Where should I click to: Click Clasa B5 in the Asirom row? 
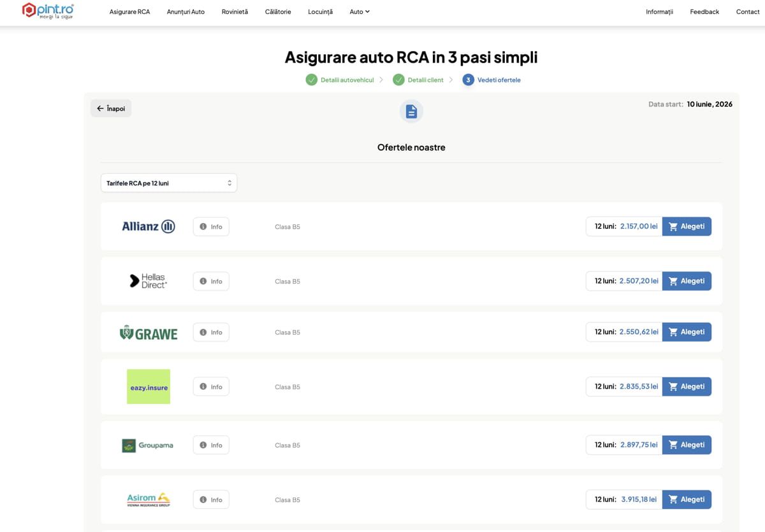(x=288, y=500)
